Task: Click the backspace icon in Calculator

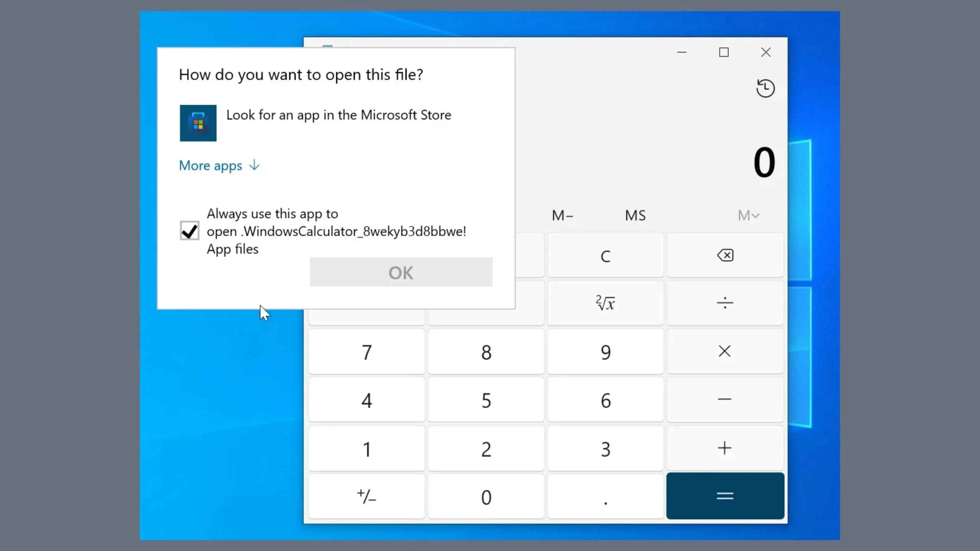Action: pos(725,255)
